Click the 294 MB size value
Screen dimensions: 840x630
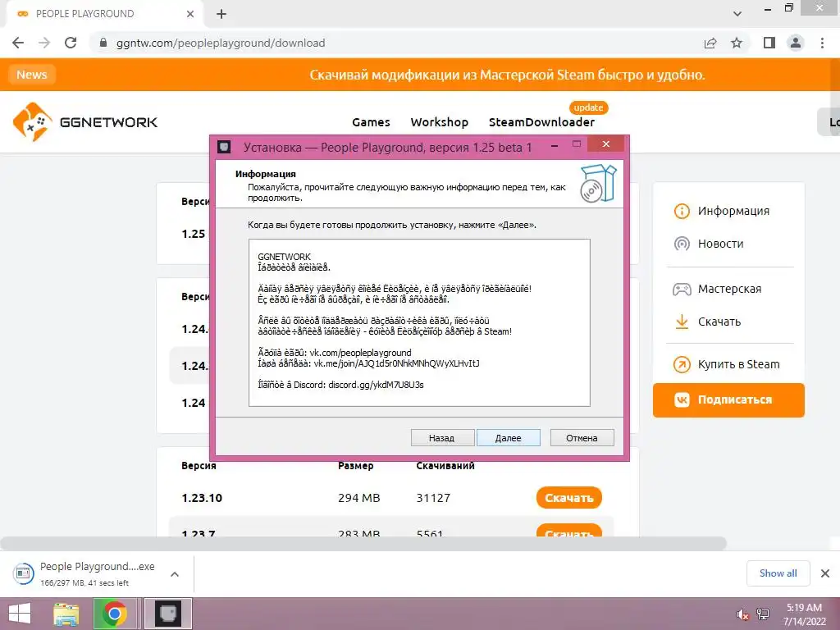click(359, 498)
